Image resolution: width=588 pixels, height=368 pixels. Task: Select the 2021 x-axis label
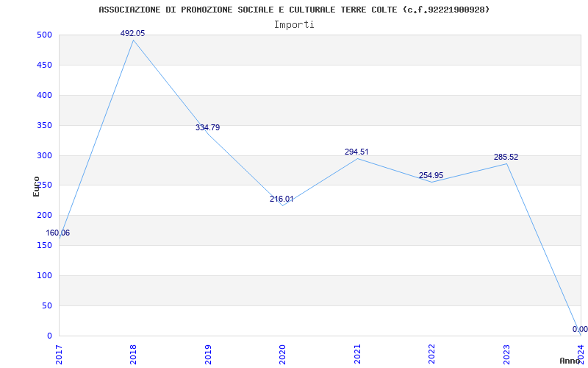pos(357,354)
